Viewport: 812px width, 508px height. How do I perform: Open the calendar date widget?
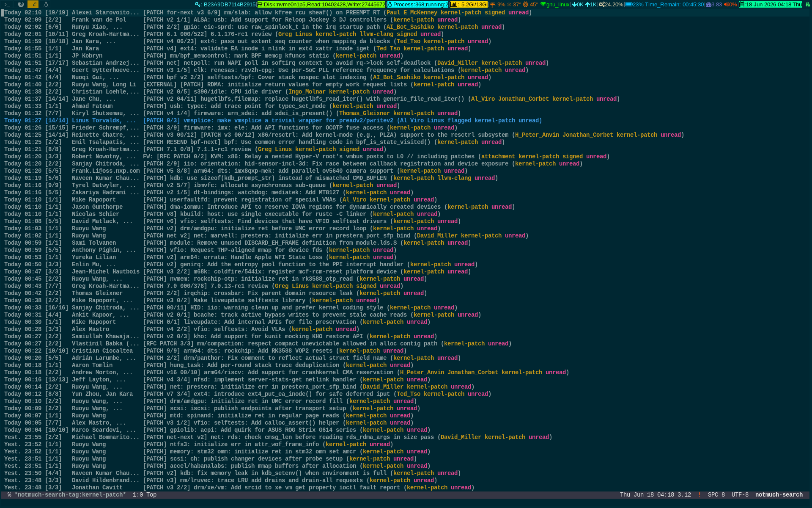tap(770, 4)
